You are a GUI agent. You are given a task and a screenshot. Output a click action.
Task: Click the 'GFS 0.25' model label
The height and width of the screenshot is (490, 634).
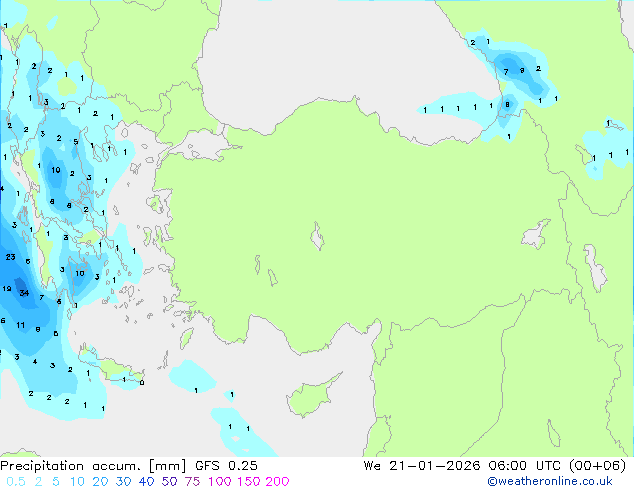(x=226, y=466)
